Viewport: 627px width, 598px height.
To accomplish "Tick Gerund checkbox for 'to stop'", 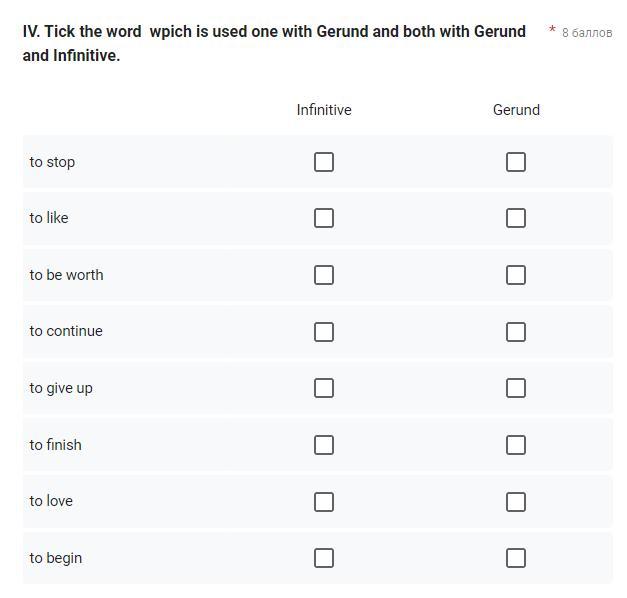I will tap(515, 162).
